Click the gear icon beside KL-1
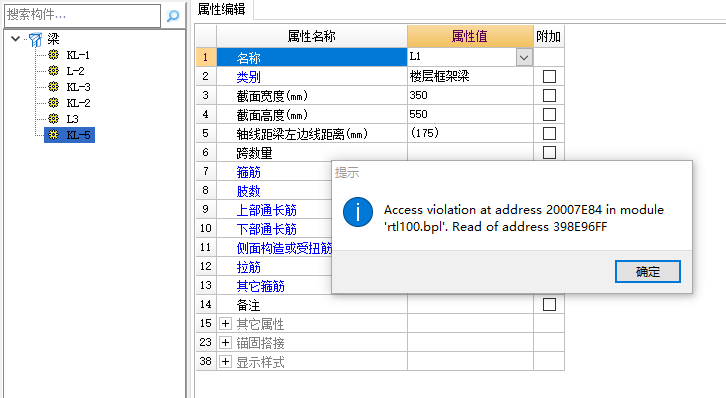The image size is (726, 398). tap(54, 55)
